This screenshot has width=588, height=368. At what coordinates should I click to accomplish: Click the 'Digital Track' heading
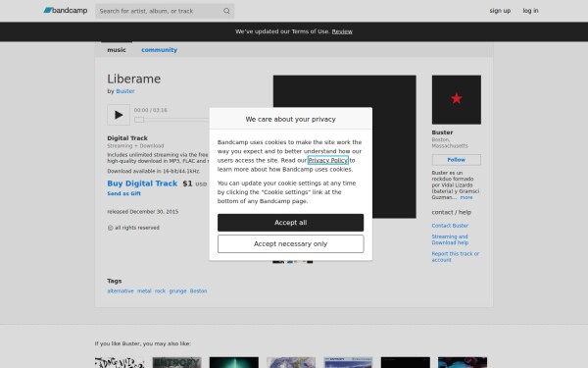(127, 138)
